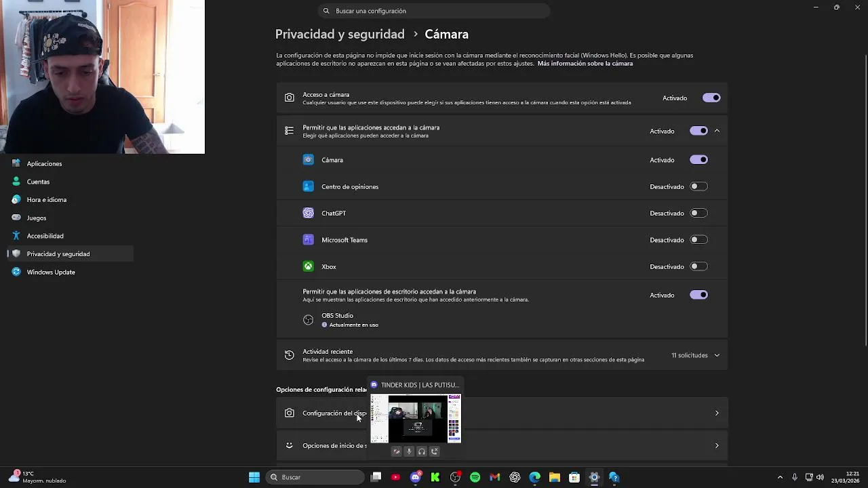Click the Centro de opiniones app icon
Image resolution: width=868 pixels, height=488 pixels.
point(309,186)
